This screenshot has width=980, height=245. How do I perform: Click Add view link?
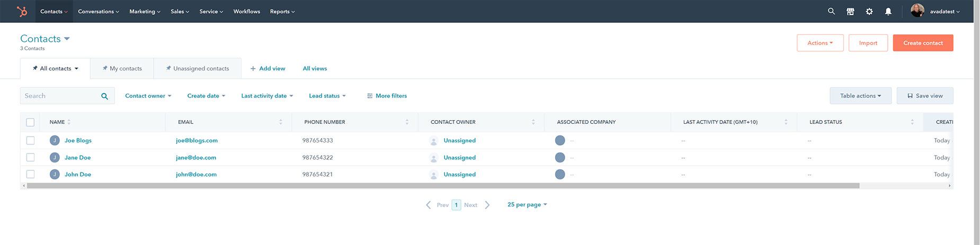268,68
